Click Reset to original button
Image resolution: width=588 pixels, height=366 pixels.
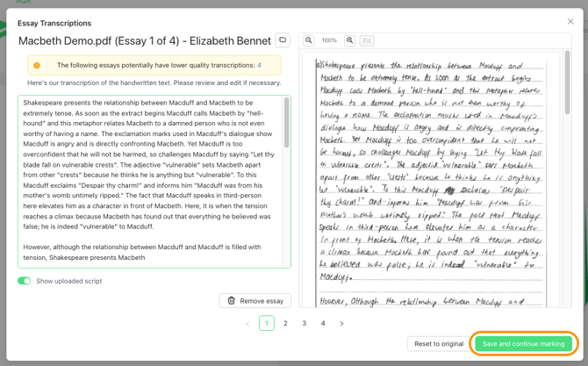439,343
